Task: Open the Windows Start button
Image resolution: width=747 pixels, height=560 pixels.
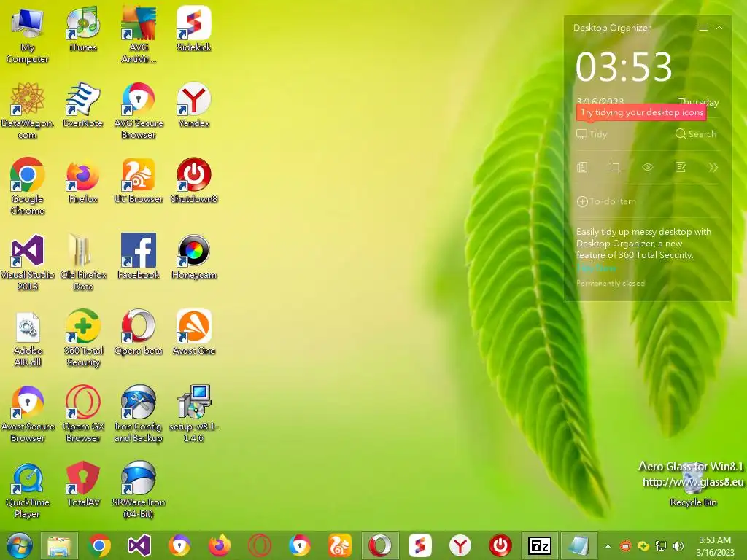Action: click(20, 545)
